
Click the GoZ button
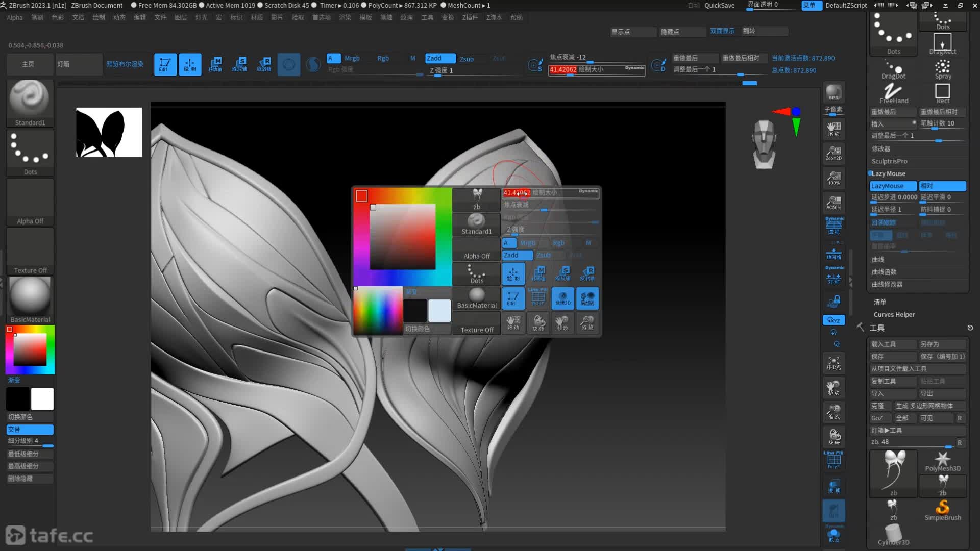pos(880,418)
